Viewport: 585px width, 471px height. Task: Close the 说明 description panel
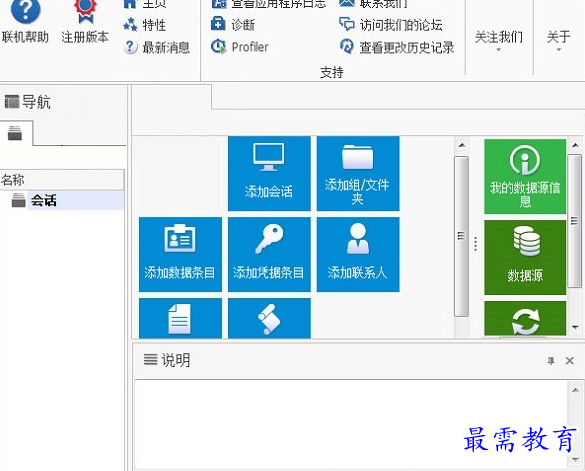569,361
